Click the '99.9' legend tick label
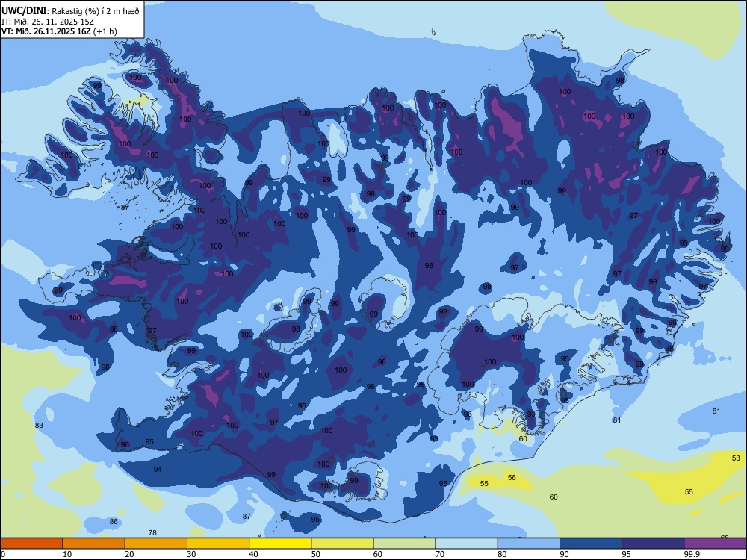The height and width of the screenshot is (560, 747). (x=691, y=554)
